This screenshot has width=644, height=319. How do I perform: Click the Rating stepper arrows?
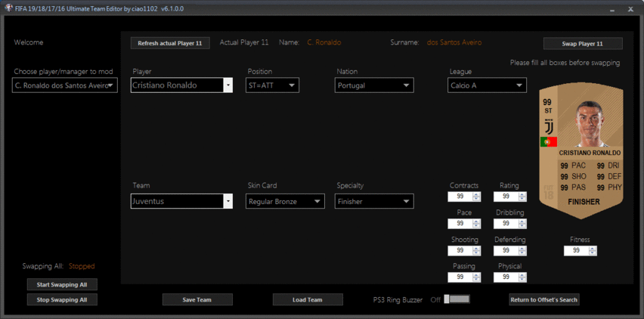522,197
